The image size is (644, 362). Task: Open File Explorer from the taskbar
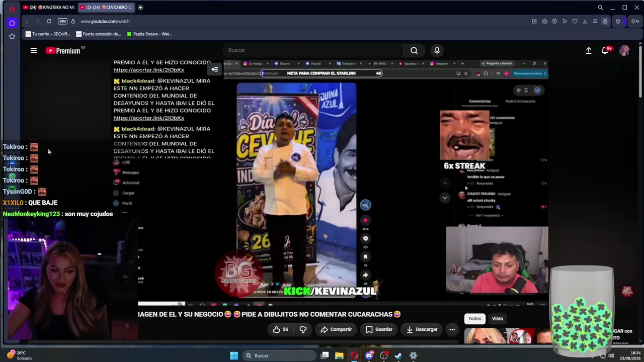point(340,355)
